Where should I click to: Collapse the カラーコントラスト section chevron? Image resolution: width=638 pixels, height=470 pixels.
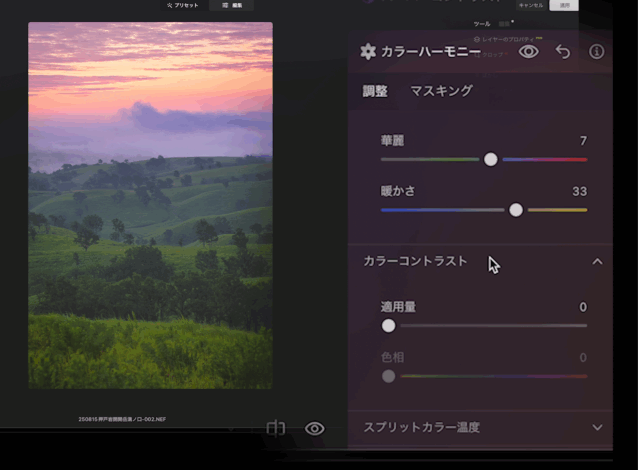coord(597,262)
